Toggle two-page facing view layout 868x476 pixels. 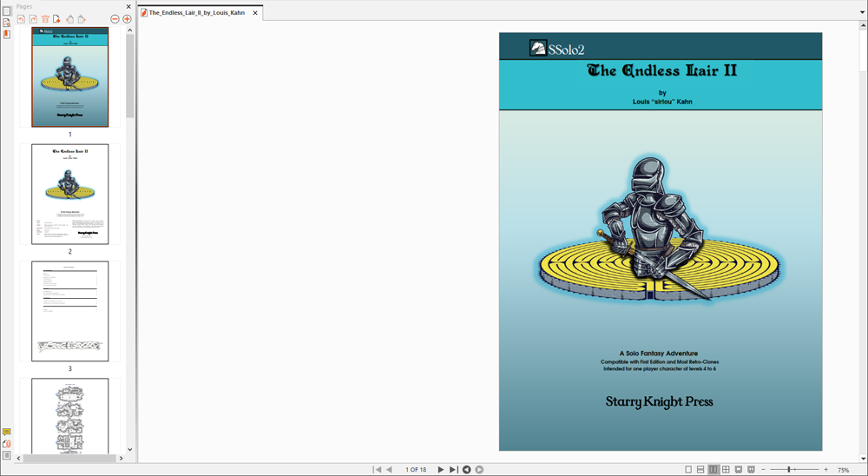coord(713,470)
